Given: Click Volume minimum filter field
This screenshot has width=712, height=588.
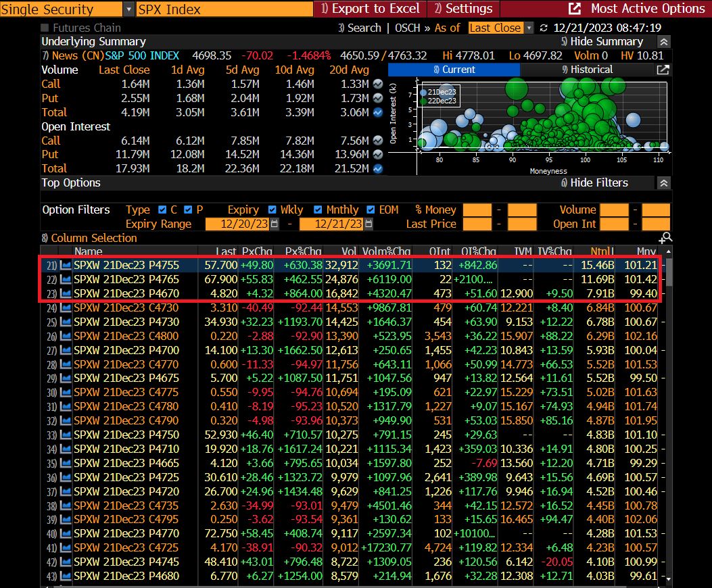Looking at the screenshot, I should point(614,210).
